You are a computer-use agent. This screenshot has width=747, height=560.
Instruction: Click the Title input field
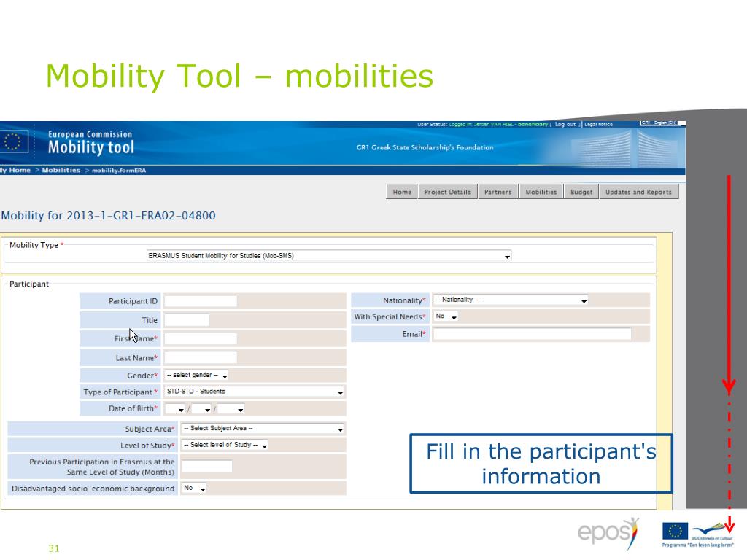click(187, 320)
